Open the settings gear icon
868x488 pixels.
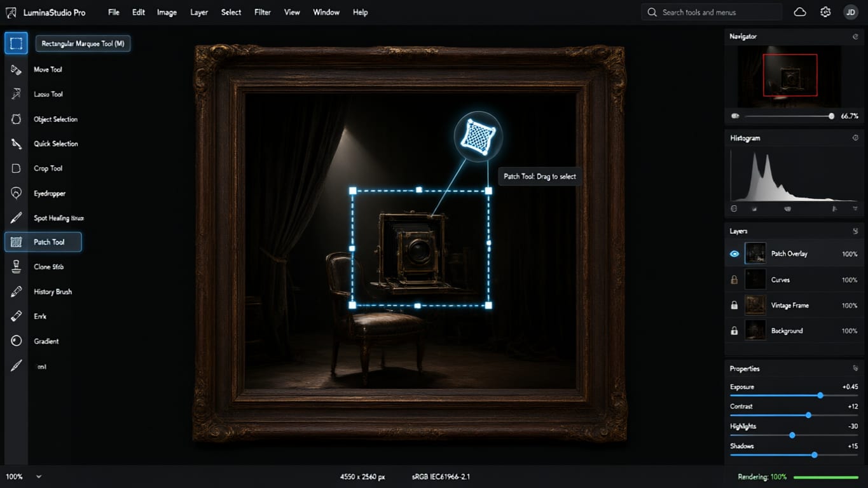[x=825, y=12]
